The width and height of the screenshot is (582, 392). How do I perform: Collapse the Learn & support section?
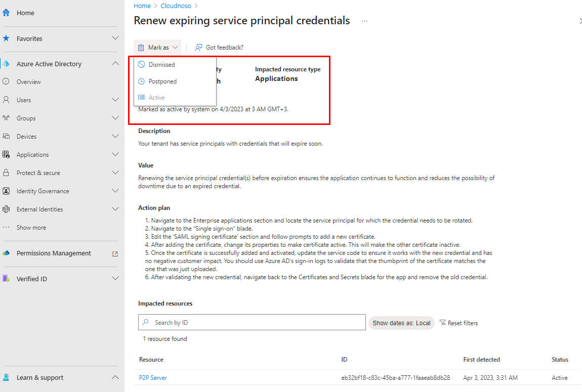click(115, 377)
